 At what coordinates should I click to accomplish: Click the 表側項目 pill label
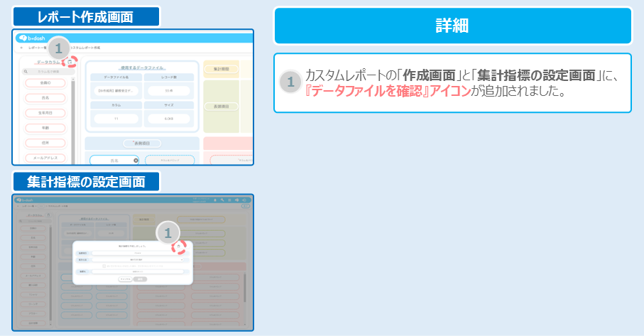142,143
